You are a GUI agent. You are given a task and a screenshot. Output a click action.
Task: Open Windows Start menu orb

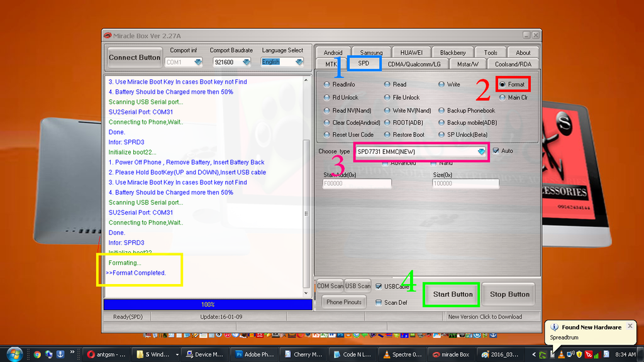[x=13, y=354]
